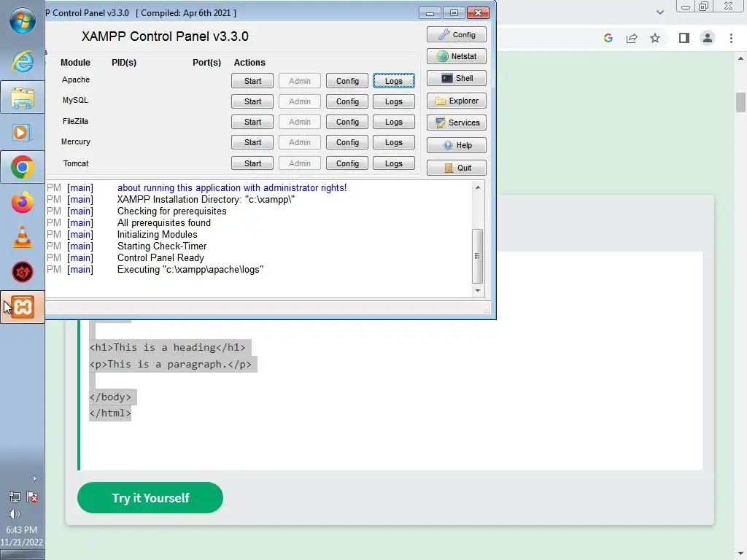The height and width of the screenshot is (560, 747).
Task: Open Netstat in XAMPP panel
Action: pos(457,56)
